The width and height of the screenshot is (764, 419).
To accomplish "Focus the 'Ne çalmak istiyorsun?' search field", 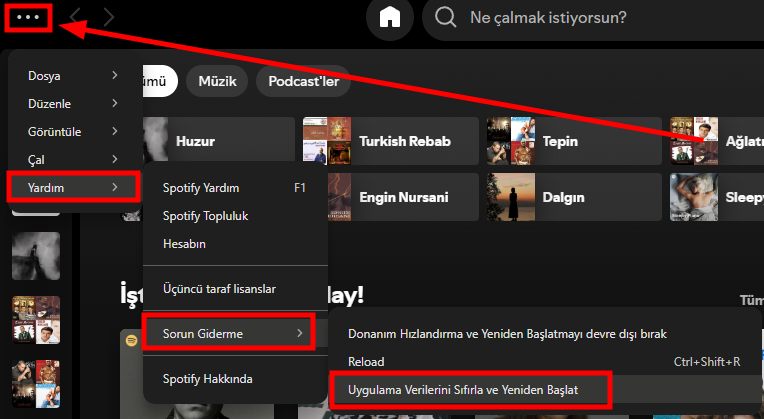I will click(593, 18).
